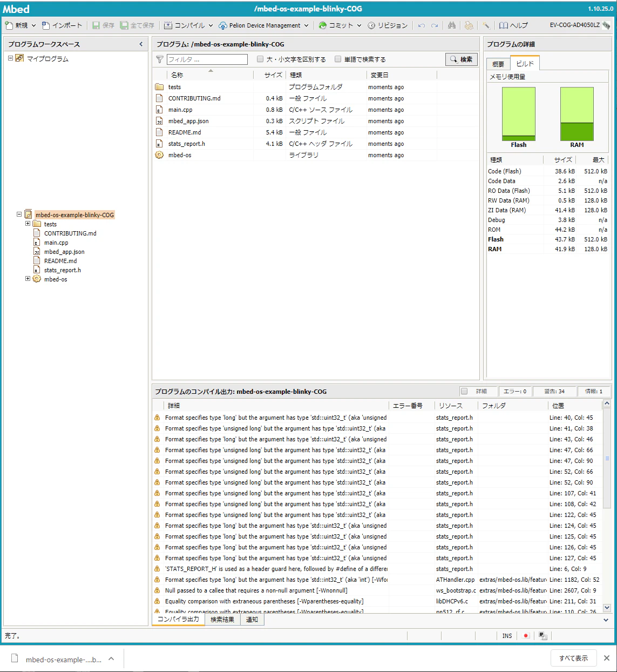The width and height of the screenshot is (617, 672).
Task: Click the mbed-os library gear icon in list
Action: [x=159, y=155]
